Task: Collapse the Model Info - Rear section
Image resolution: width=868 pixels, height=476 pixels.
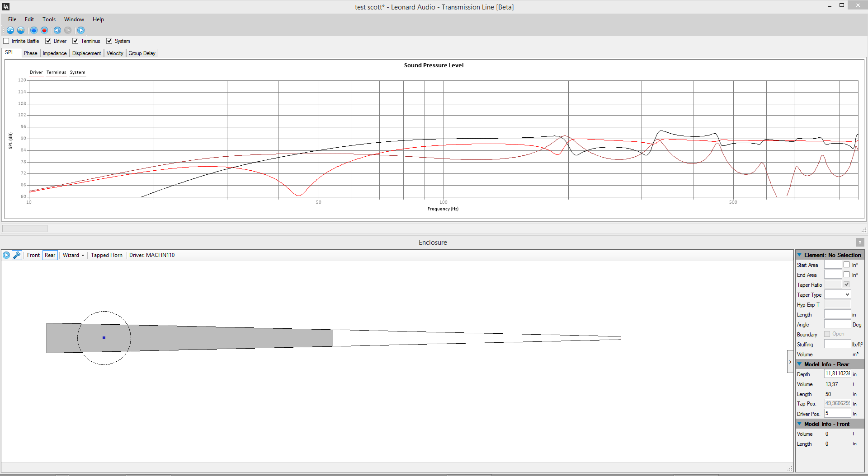Action: point(799,364)
